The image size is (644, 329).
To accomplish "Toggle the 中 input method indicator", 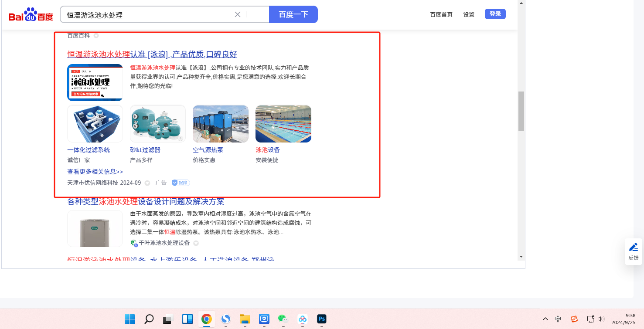I will [x=558, y=319].
